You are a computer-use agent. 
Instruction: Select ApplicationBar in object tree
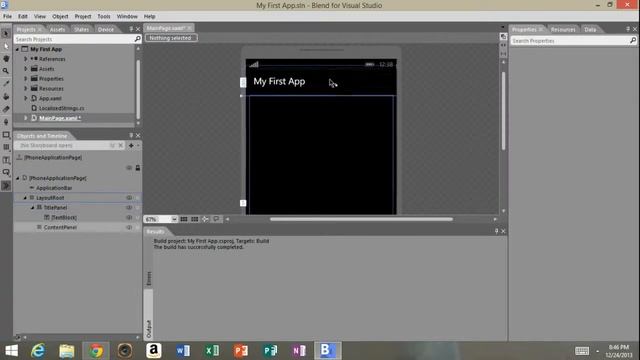click(x=54, y=188)
